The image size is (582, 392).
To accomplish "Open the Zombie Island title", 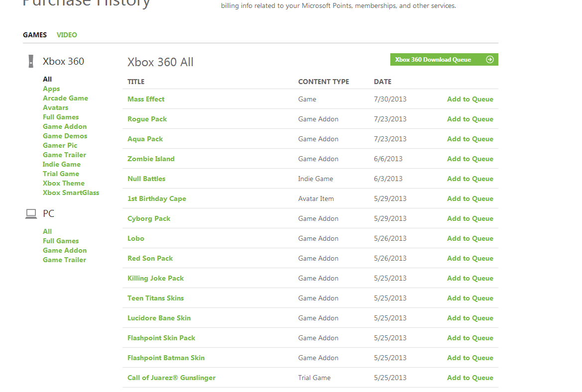I will [151, 159].
